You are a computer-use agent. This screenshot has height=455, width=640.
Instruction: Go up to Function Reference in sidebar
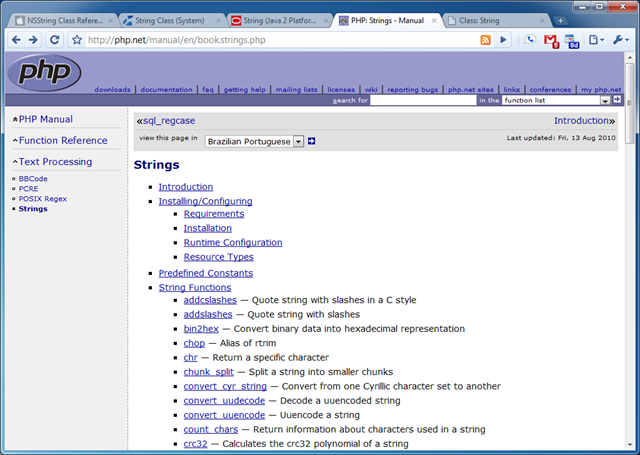tap(63, 140)
